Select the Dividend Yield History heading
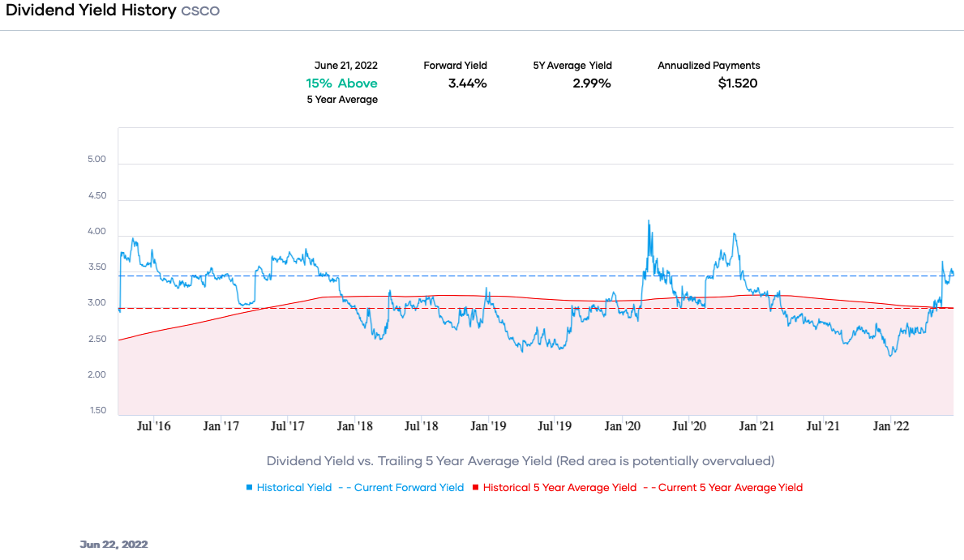 (x=91, y=11)
